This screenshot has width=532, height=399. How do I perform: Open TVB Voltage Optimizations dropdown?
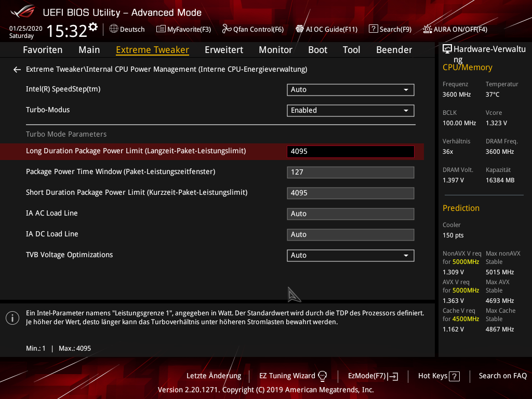(x=351, y=256)
